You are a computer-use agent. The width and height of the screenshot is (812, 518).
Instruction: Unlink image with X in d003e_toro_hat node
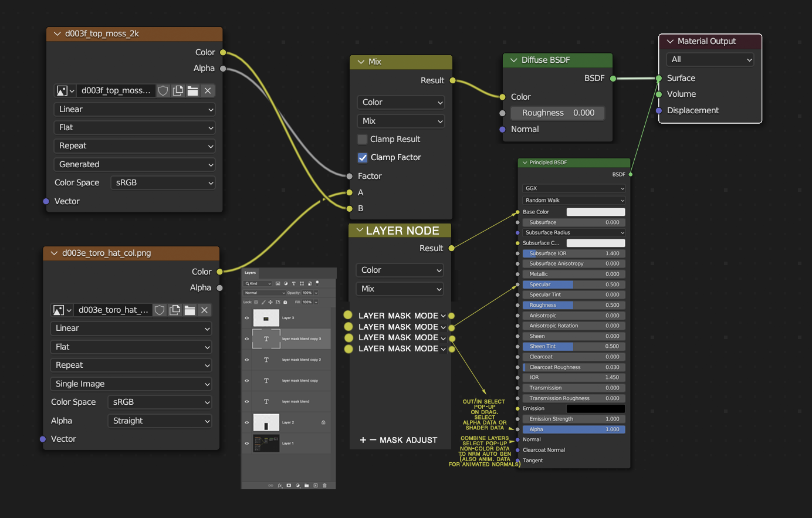tap(204, 310)
